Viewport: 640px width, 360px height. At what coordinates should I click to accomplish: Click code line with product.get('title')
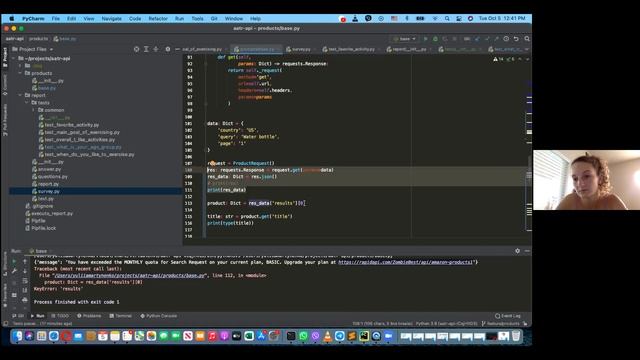tap(249, 216)
